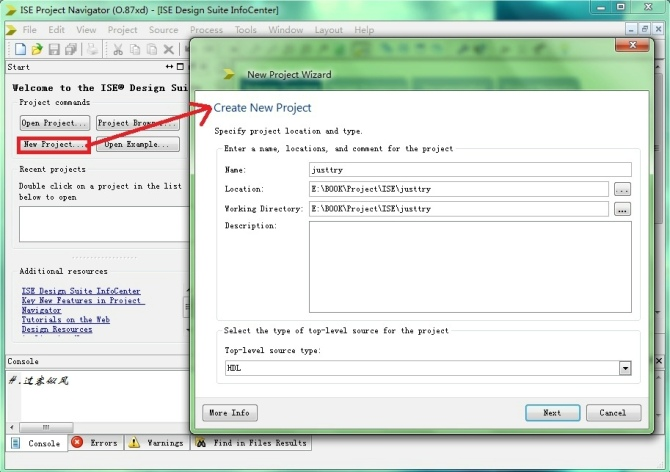The width and height of the screenshot is (670, 472).
Task: Close the Console panel with X
Action: [x=659, y=361]
